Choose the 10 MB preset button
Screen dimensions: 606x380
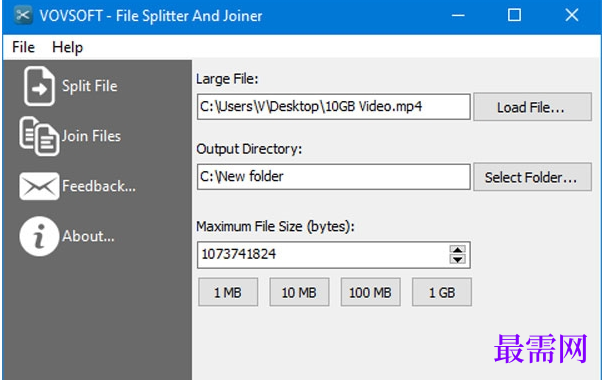tap(299, 292)
